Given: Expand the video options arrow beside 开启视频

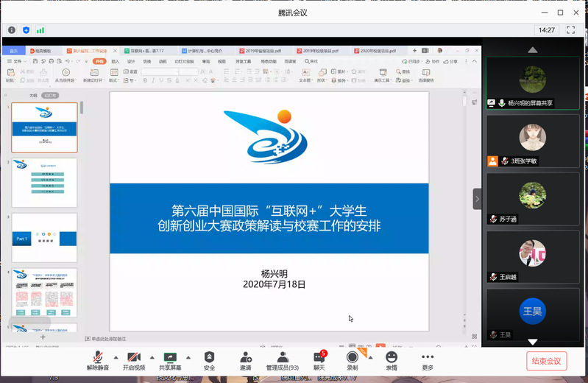Looking at the screenshot, I should pos(151,357).
